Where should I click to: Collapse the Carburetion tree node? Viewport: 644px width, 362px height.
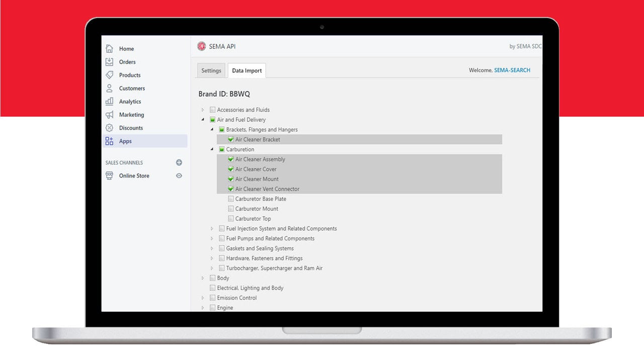pyautogui.click(x=212, y=149)
